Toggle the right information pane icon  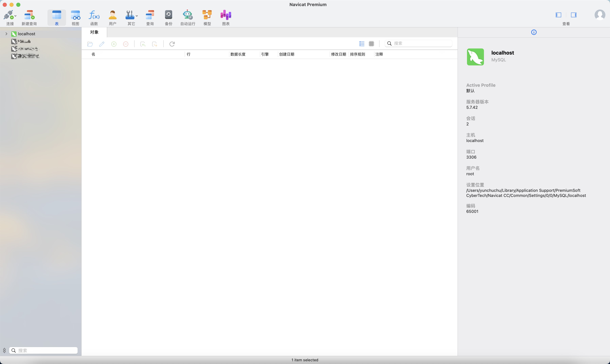coord(574,15)
